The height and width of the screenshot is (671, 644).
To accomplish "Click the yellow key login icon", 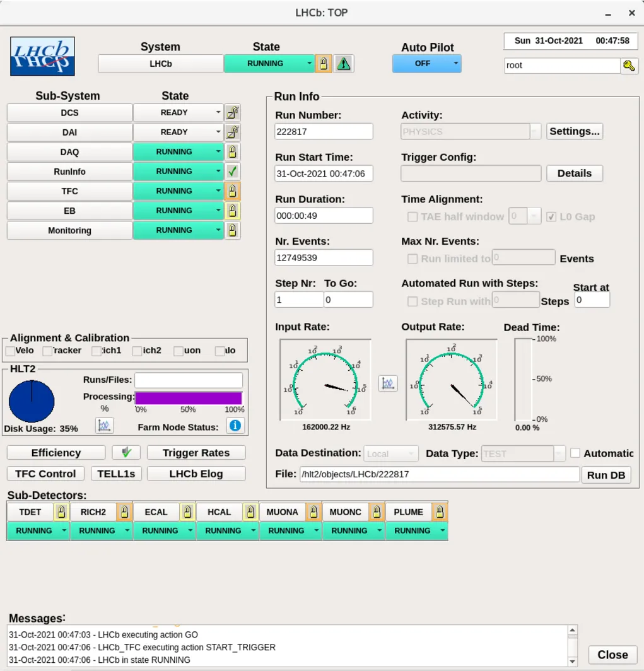I will click(629, 66).
